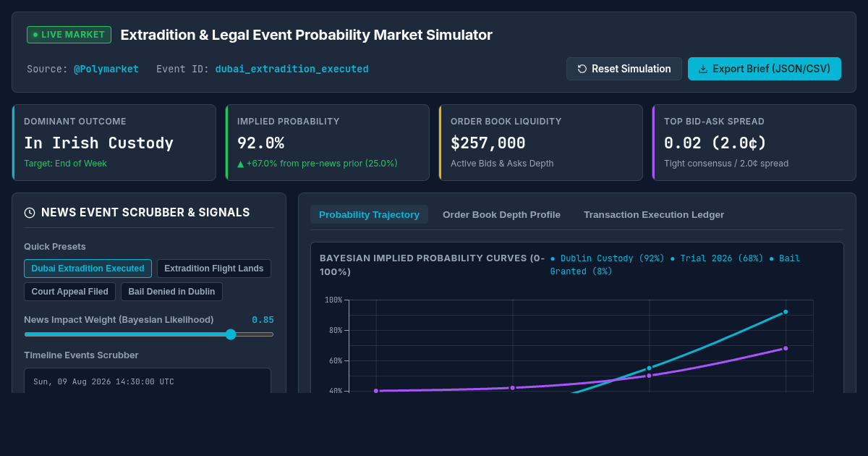Click the $257,000 order book liquidity value
Screen dimensions: 868x456
click(488, 143)
